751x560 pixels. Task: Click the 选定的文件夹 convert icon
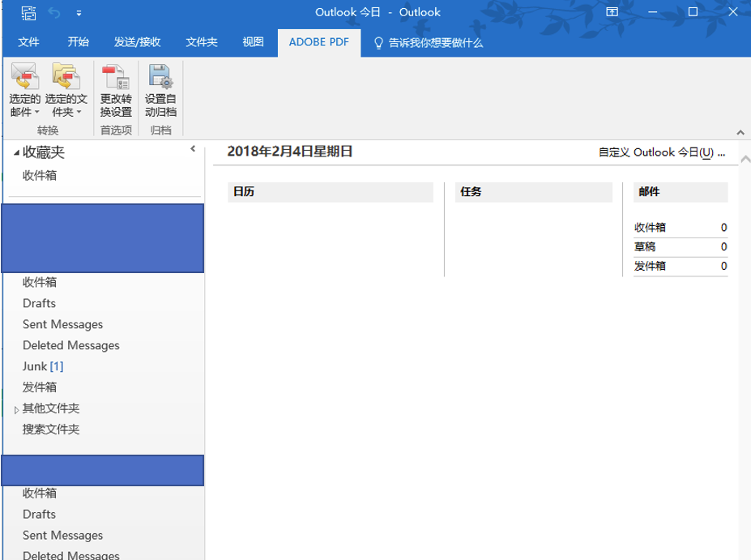pos(66,77)
